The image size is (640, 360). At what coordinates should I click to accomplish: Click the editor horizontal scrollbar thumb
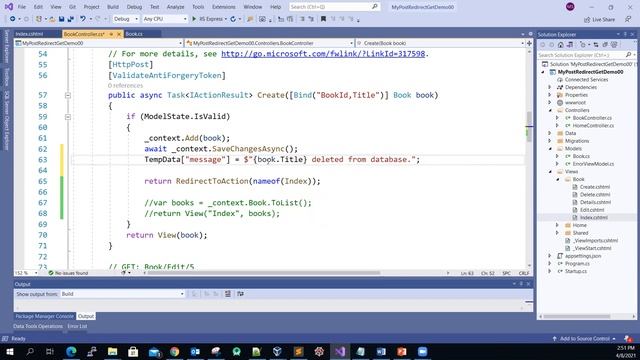coord(263,273)
